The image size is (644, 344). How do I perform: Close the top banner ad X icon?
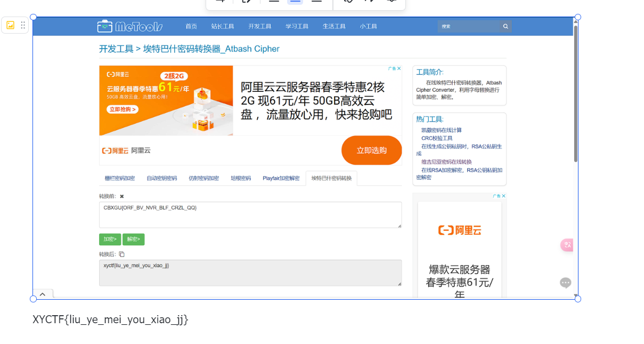pyautogui.click(x=400, y=68)
